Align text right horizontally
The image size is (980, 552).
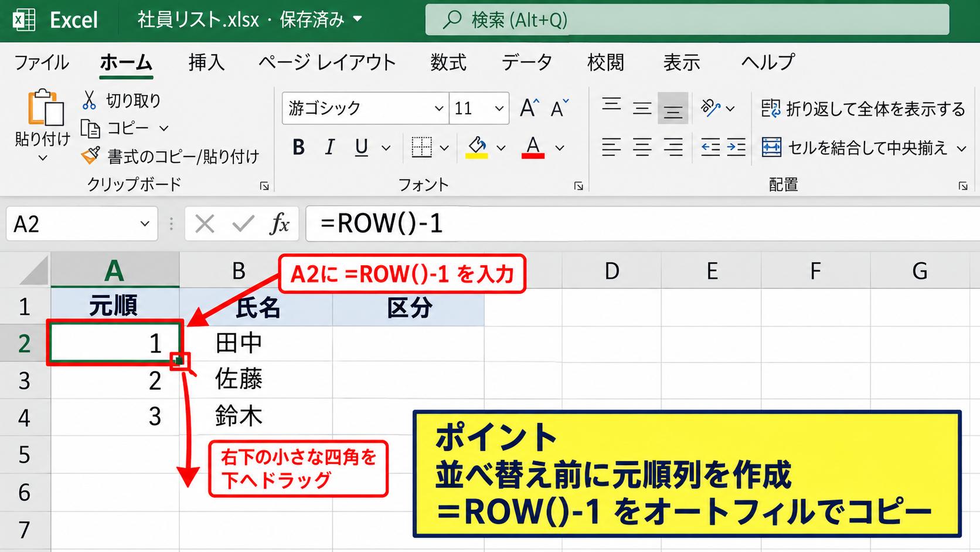(673, 147)
